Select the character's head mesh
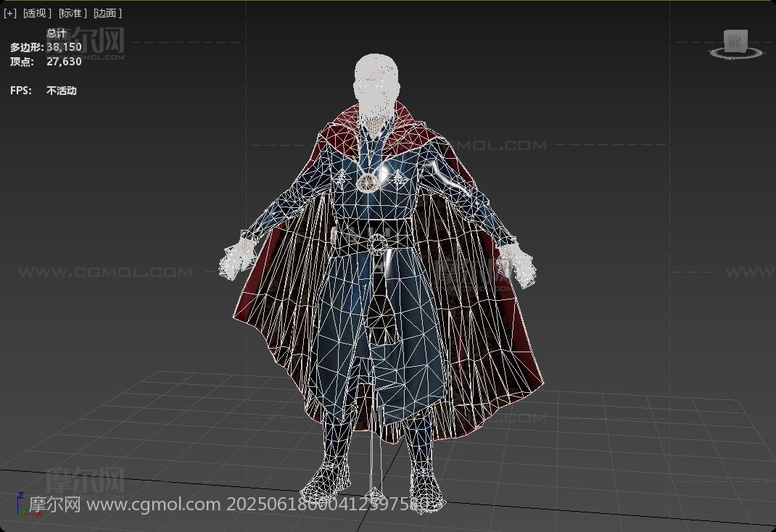This screenshot has height=532, width=776. [x=376, y=86]
